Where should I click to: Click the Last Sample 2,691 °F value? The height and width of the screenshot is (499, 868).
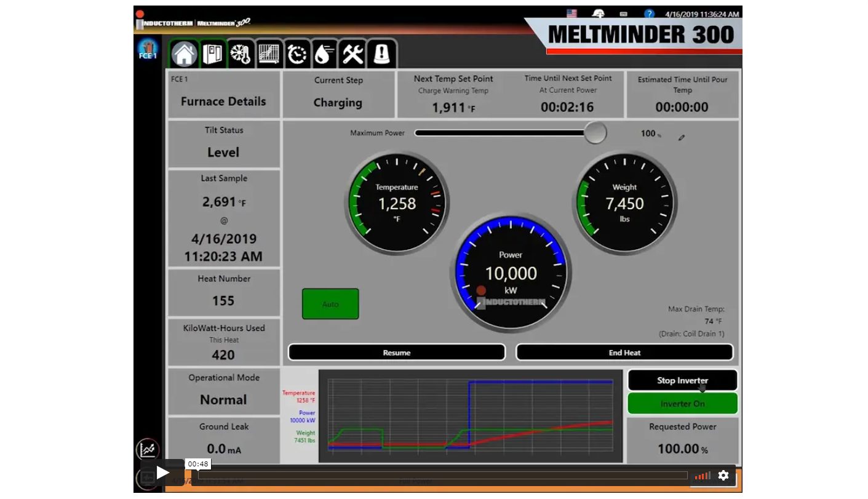(x=224, y=202)
